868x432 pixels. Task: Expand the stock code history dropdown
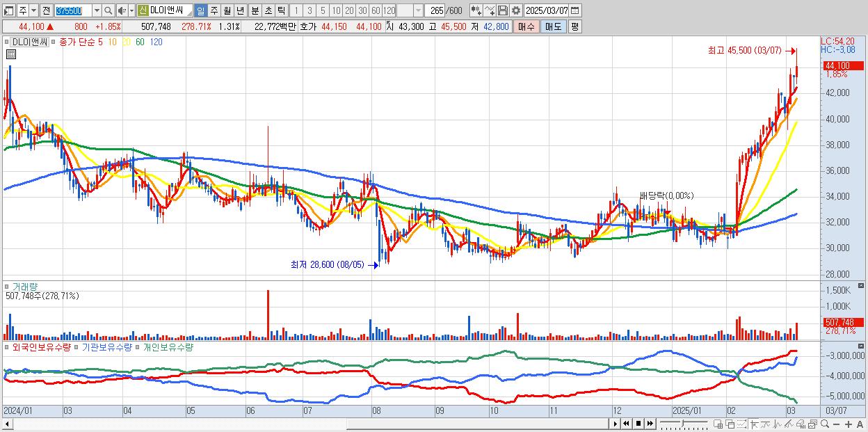tap(97, 10)
